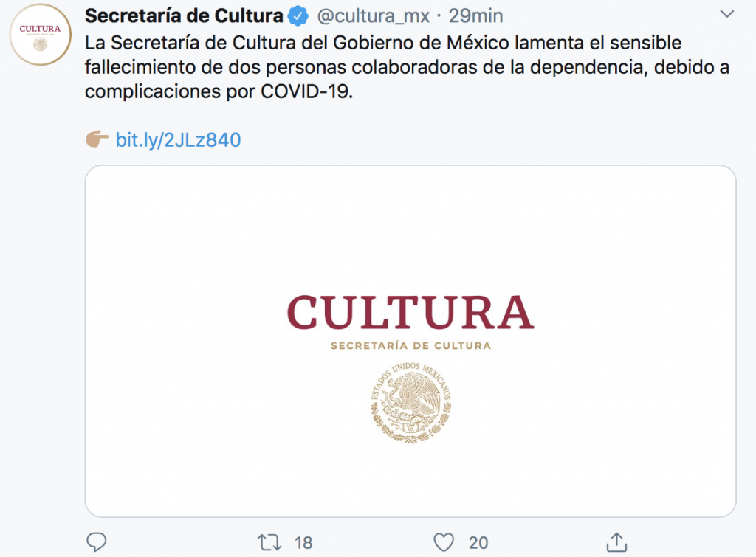
Task: Click the retweet count of 18
Action: [x=303, y=543]
